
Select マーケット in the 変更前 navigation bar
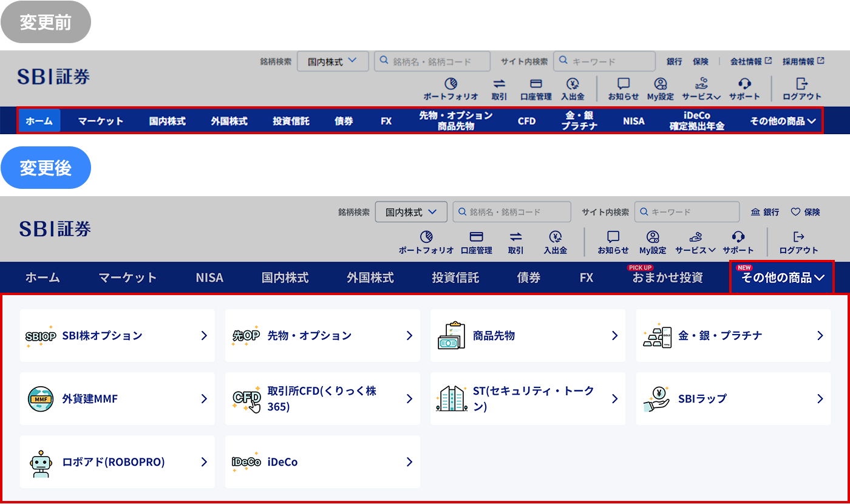[x=101, y=121]
